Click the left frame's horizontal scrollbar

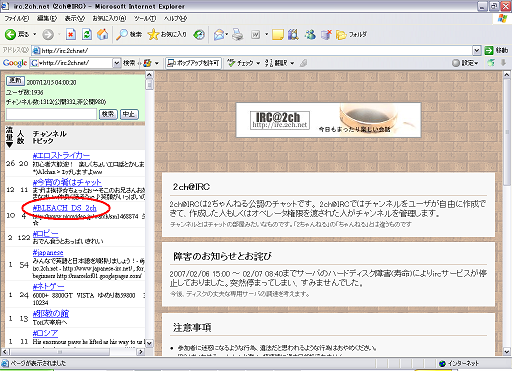click(74, 352)
